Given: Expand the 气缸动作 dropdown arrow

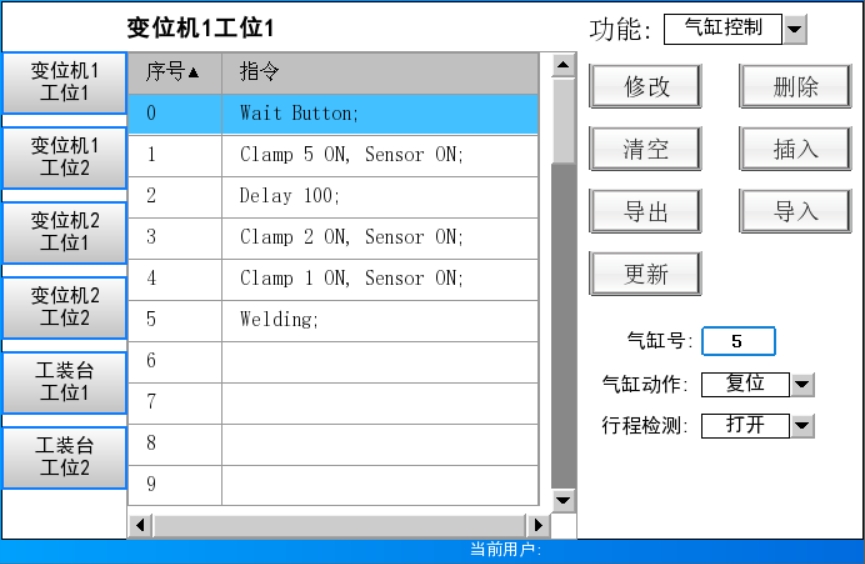Looking at the screenshot, I should pyautogui.click(x=802, y=384).
